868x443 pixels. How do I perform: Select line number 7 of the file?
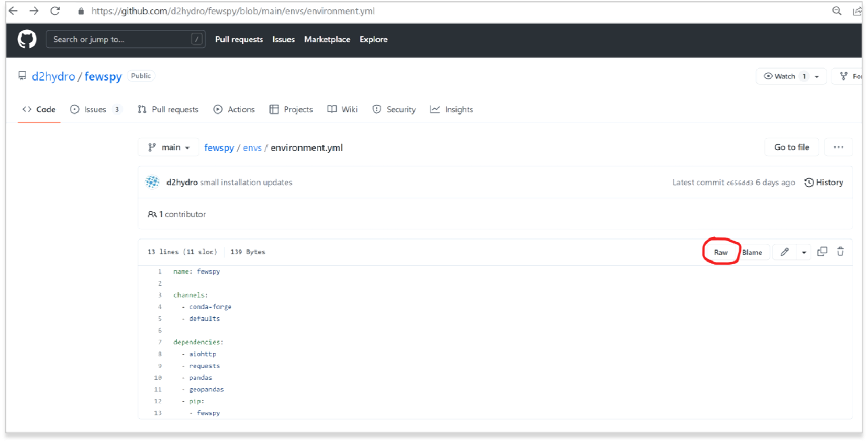click(160, 342)
